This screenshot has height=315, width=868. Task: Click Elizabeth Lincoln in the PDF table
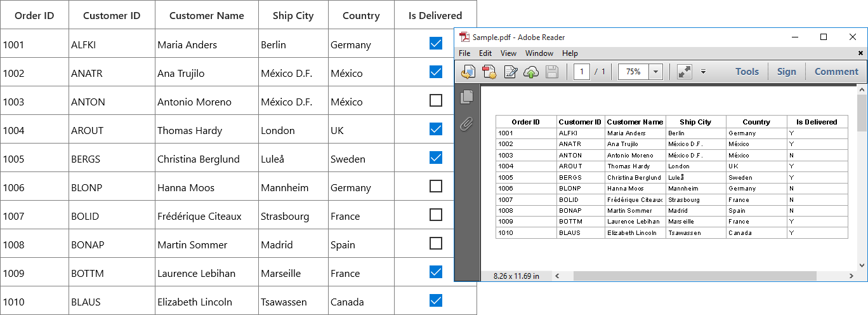click(x=631, y=233)
